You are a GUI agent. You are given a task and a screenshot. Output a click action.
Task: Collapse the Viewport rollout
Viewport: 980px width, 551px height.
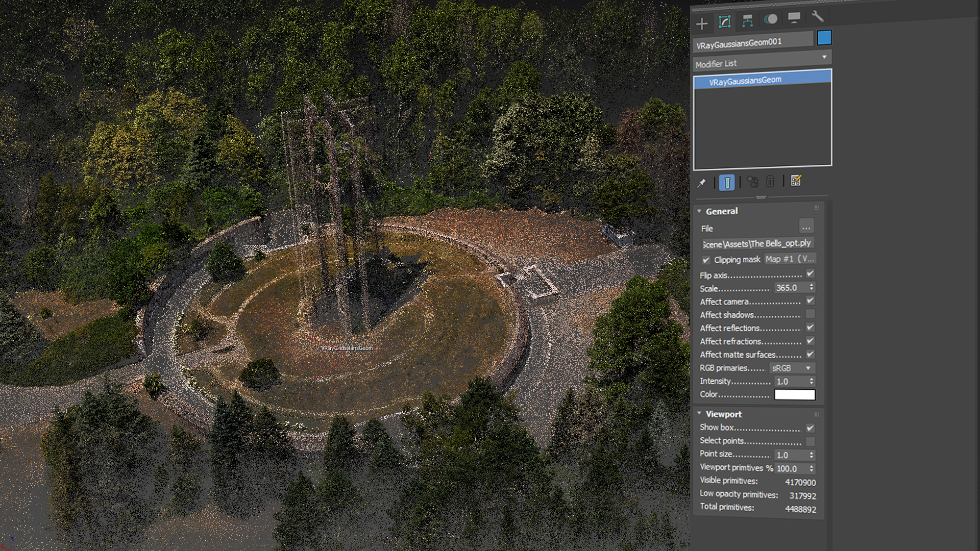[699, 414]
